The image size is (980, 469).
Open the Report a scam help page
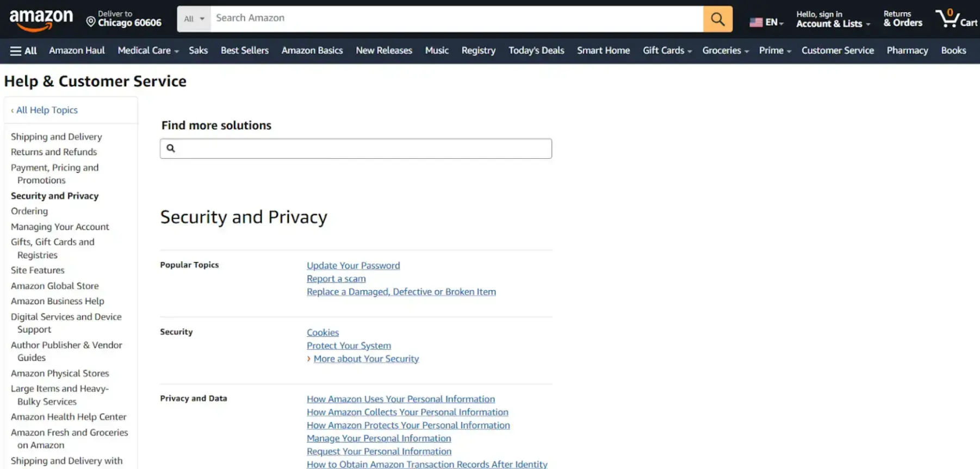tap(336, 278)
